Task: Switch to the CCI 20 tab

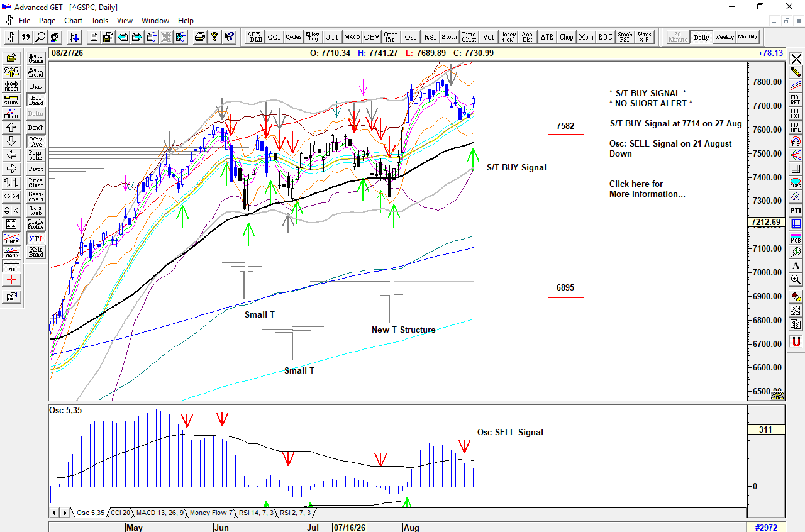Action: [119, 513]
